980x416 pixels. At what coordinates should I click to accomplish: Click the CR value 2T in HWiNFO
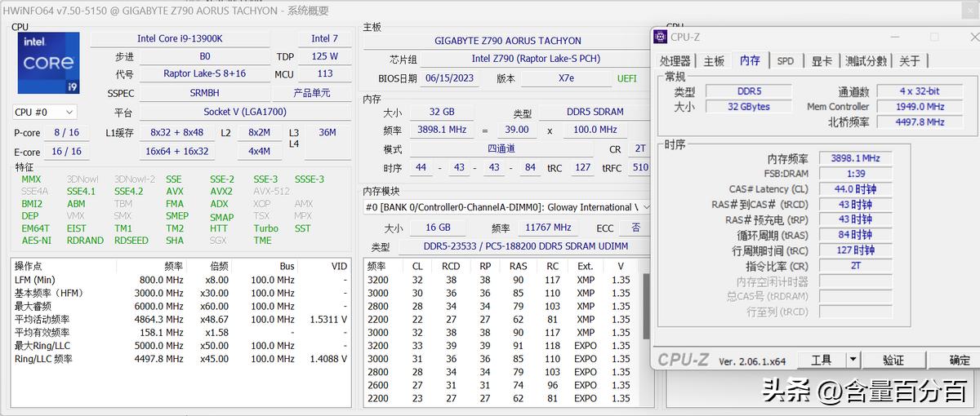(x=639, y=149)
